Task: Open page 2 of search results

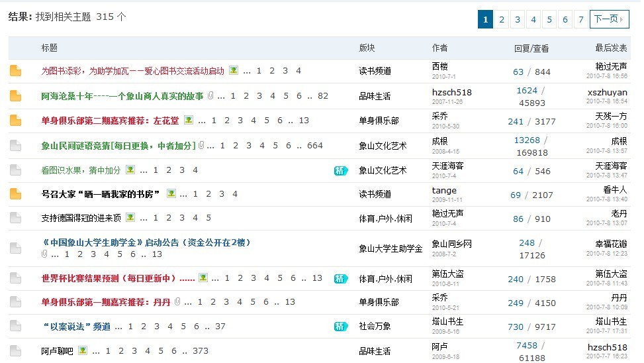Action: (x=502, y=20)
